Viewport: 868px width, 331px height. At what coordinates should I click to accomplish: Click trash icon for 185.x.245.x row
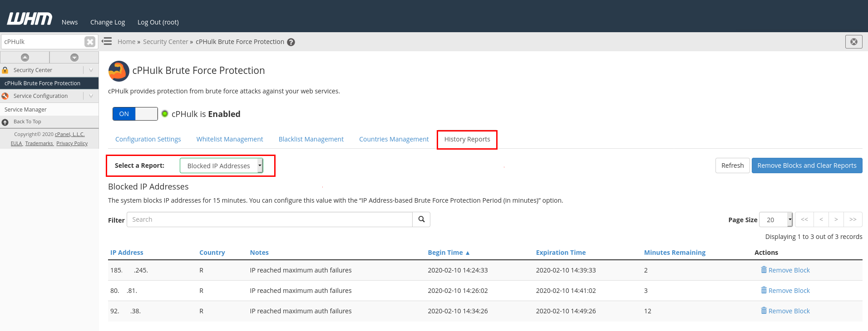[x=764, y=270]
